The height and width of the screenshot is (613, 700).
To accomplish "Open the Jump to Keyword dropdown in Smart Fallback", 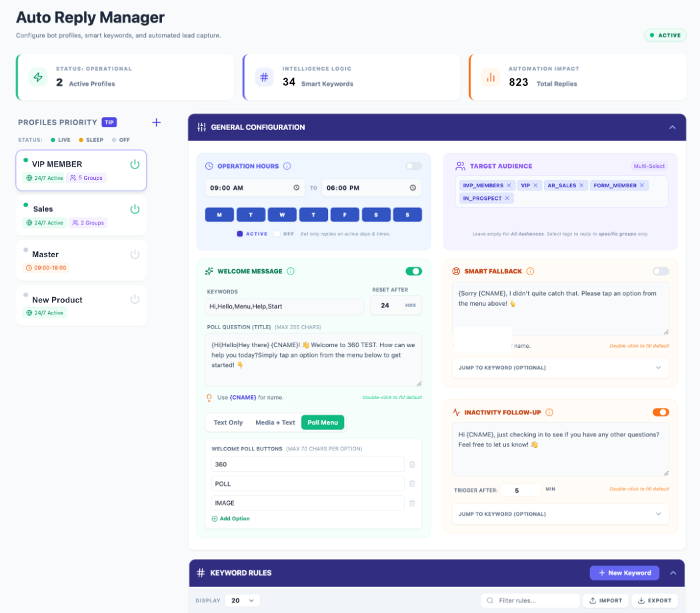I will pyautogui.click(x=560, y=367).
